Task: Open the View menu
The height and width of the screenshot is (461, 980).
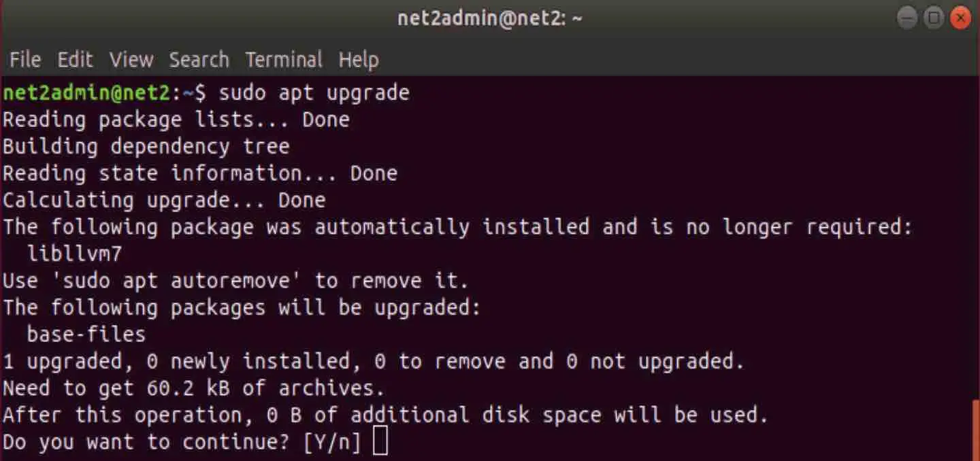Action: (131, 60)
